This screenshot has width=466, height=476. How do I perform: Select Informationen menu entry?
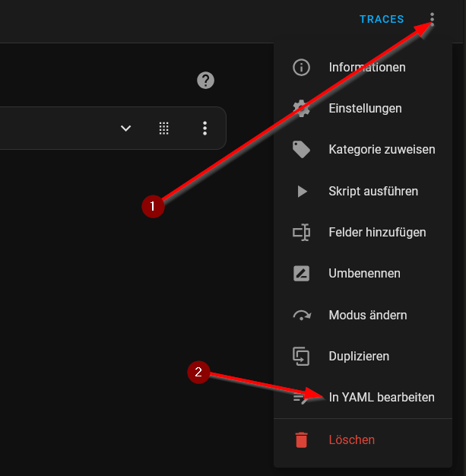(363, 67)
